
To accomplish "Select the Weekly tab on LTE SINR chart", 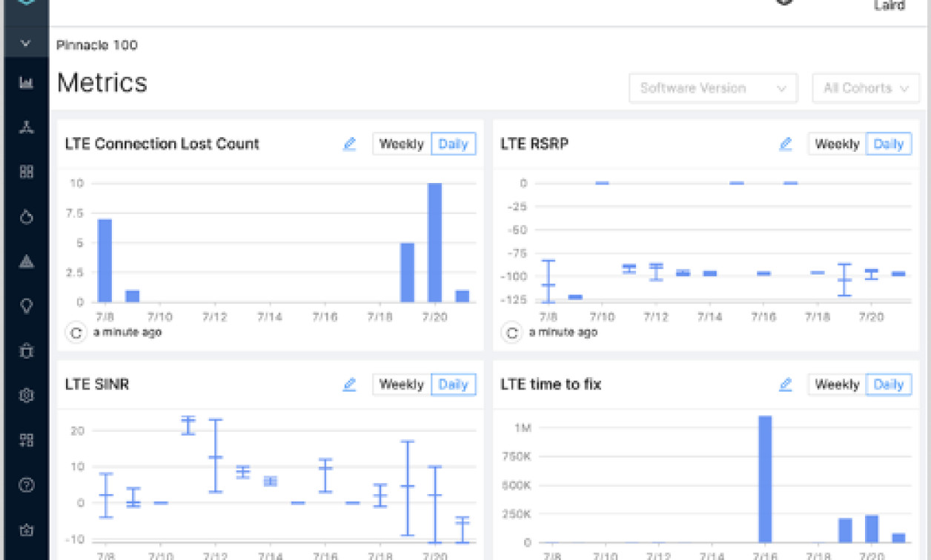I will pyautogui.click(x=402, y=384).
